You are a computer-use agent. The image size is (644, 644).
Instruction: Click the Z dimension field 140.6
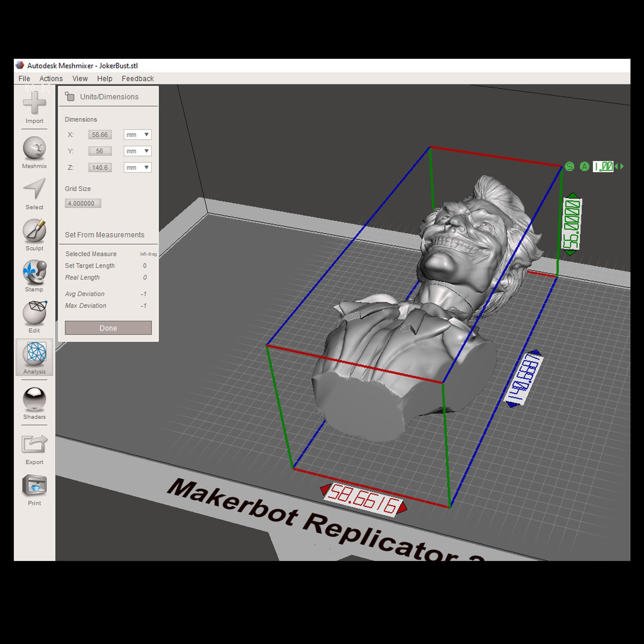coord(100,167)
